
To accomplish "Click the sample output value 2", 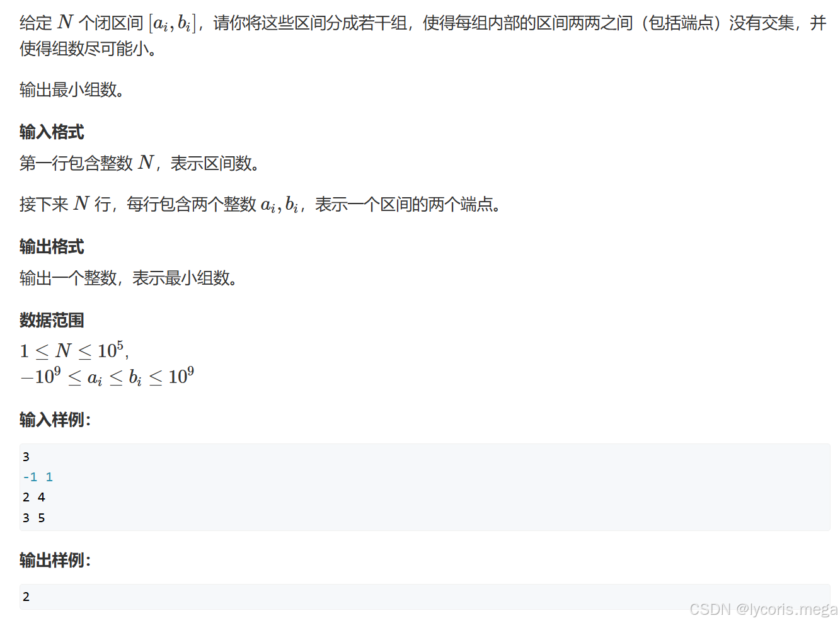I will point(26,597).
